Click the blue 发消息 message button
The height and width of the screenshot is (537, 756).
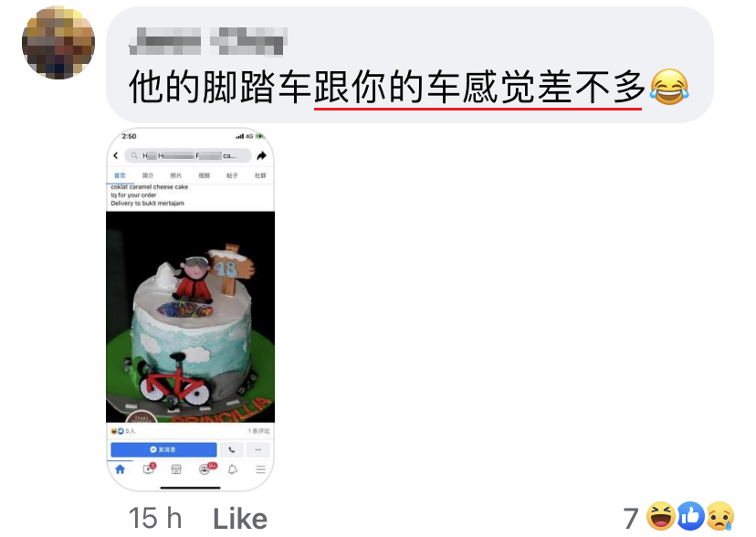[163, 449]
